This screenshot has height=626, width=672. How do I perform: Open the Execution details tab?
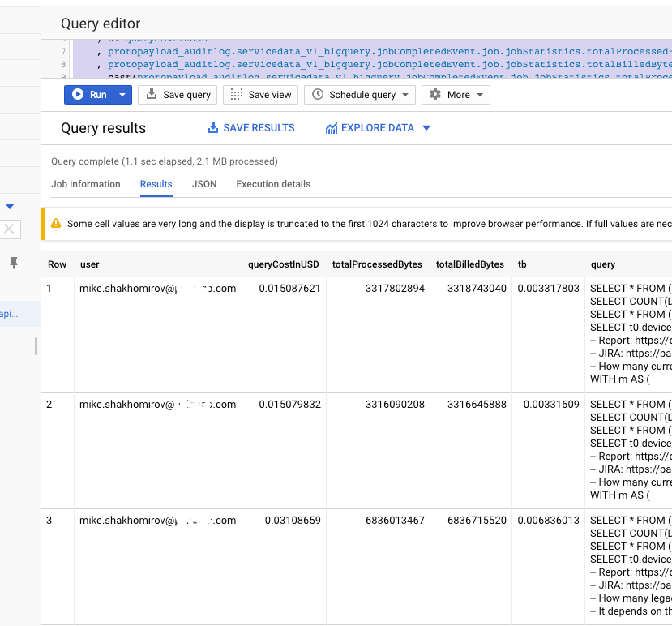(273, 184)
